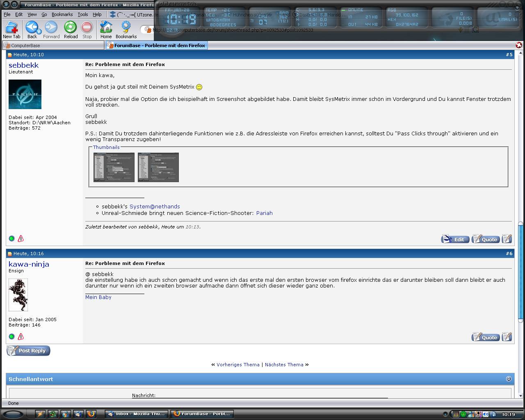
Task: Close the current tab with red X icon
Action: click(518, 45)
